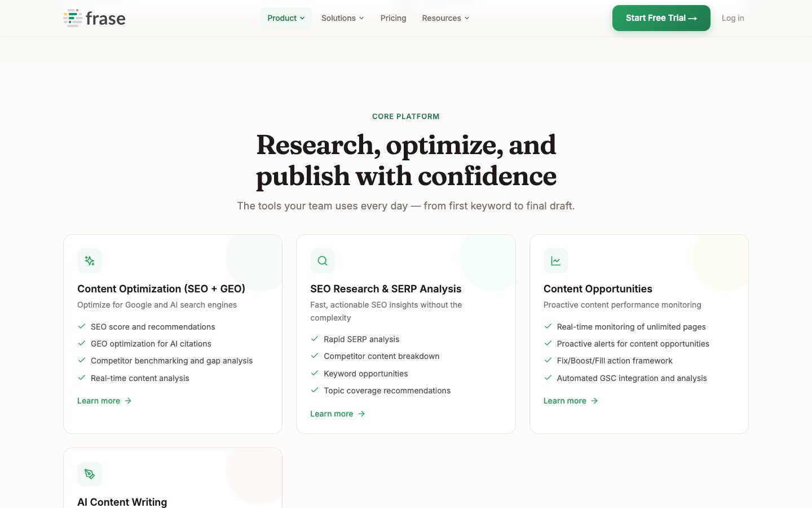This screenshot has height=508, width=812.
Task: Click checkmark beside SEO score and recommendations
Action: [x=82, y=326]
